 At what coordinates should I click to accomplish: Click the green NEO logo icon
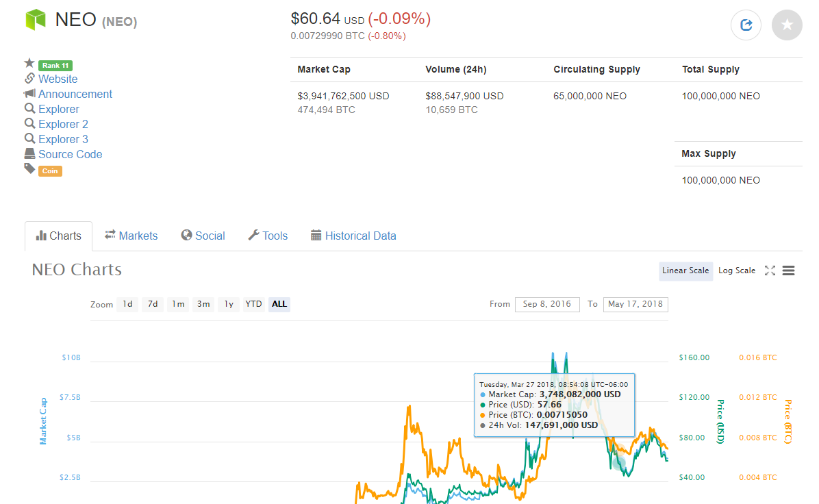tap(36, 20)
